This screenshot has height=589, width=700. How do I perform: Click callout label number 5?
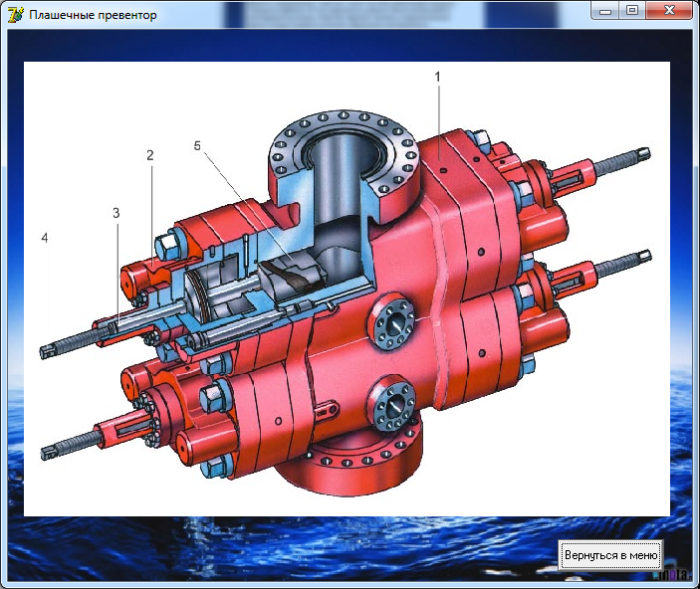(197, 146)
